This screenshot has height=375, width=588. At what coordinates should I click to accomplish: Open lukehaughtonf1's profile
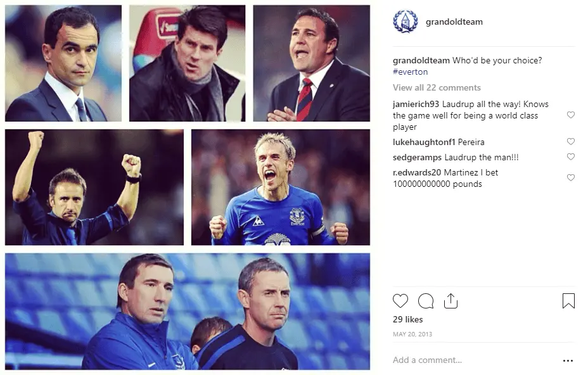[424, 142]
